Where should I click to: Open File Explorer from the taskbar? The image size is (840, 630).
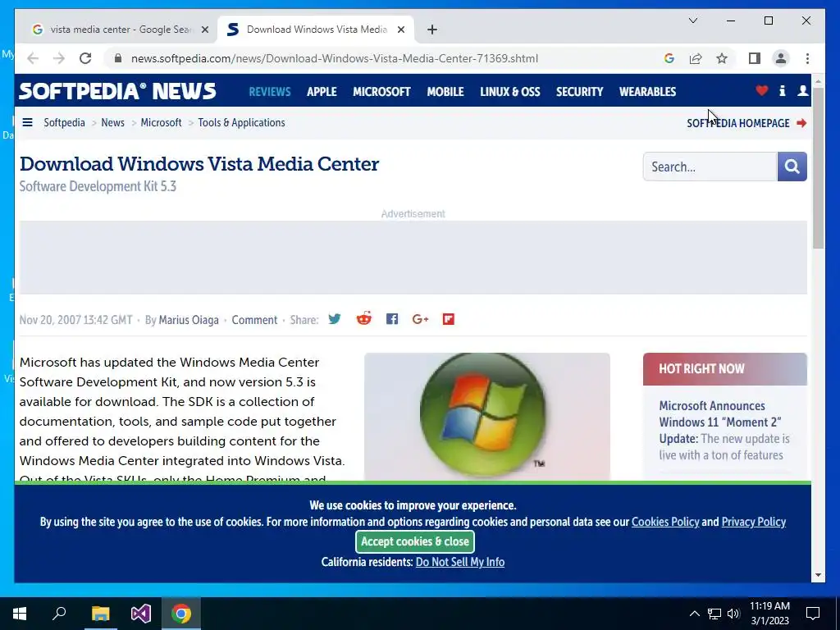click(100, 614)
